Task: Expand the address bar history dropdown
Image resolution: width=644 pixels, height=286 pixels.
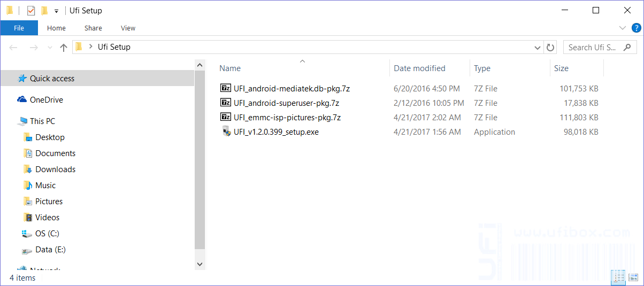Action: [x=538, y=48]
